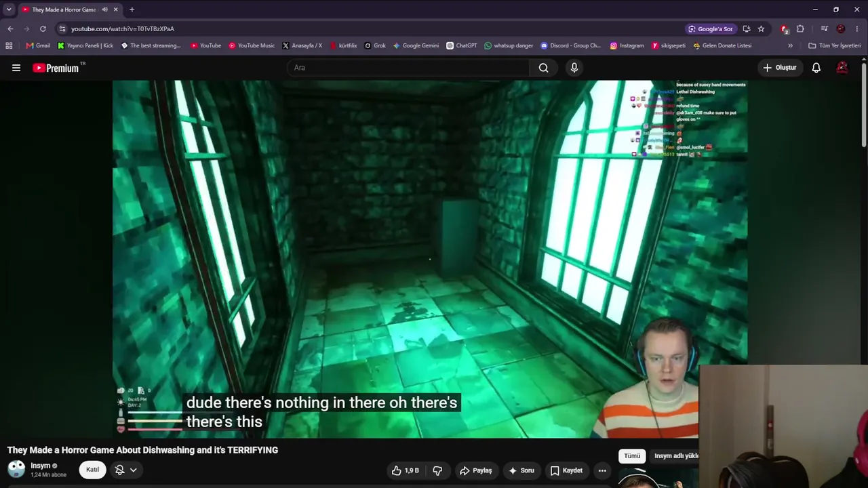Open the Oluştur create menu
Viewport: 868px width, 488px height.
click(x=779, y=68)
